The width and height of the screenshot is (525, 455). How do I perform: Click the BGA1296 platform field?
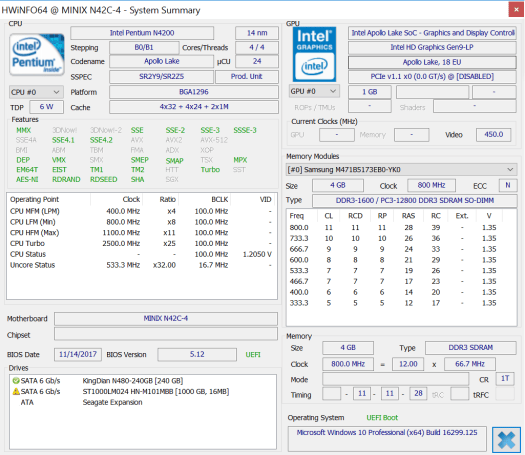pyautogui.click(x=194, y=92)
